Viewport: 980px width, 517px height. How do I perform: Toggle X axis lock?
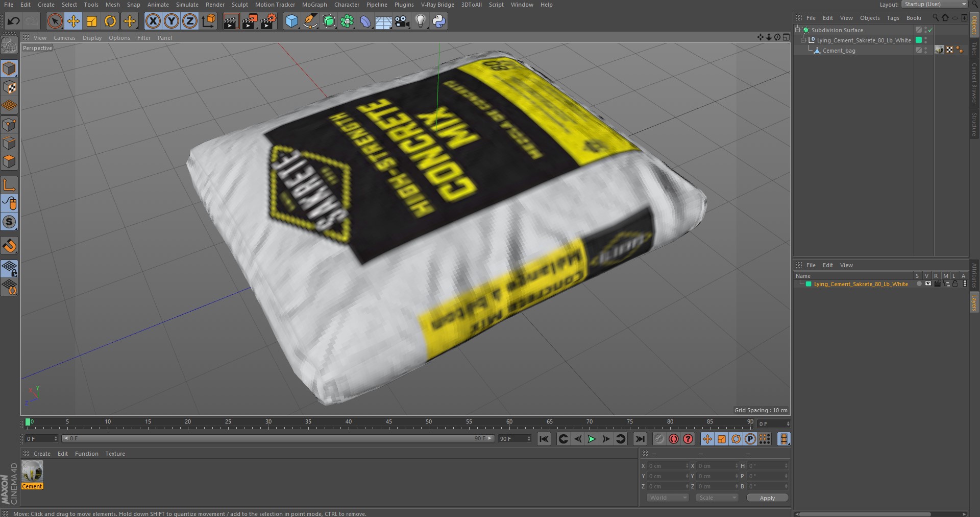coord(153,21)
